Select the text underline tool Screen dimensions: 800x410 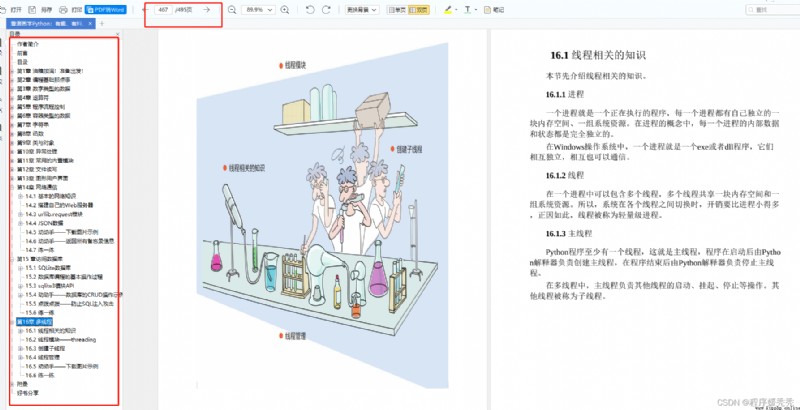pos(467,10)
